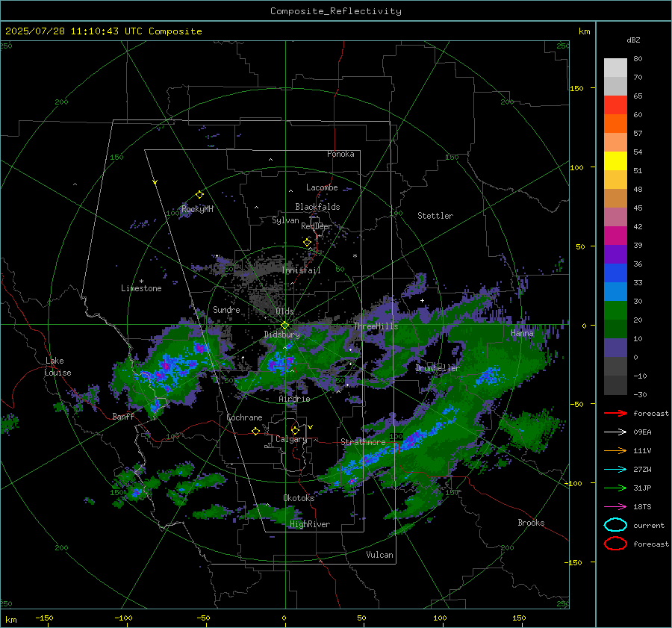
Task: Click the Limestone label
Action: point(141,288)
